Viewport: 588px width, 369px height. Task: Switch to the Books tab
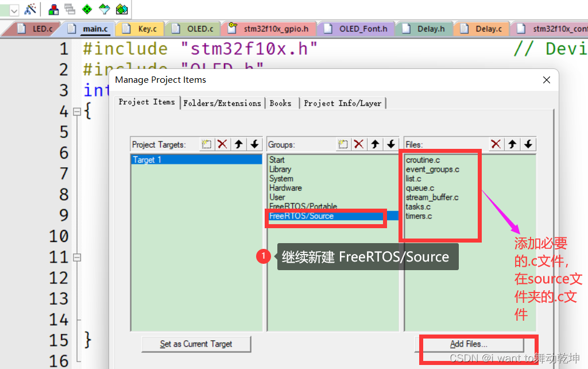click(280, 103)
